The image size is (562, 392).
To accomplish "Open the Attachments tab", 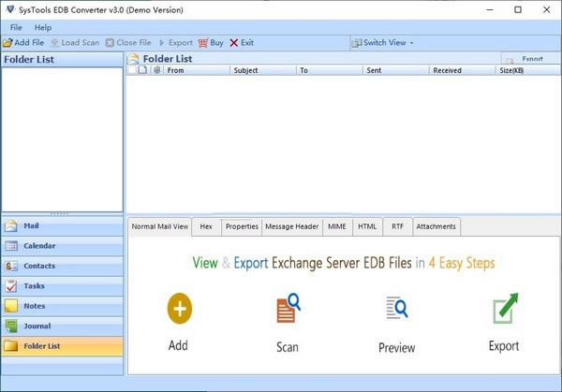I will coord(436,226).
